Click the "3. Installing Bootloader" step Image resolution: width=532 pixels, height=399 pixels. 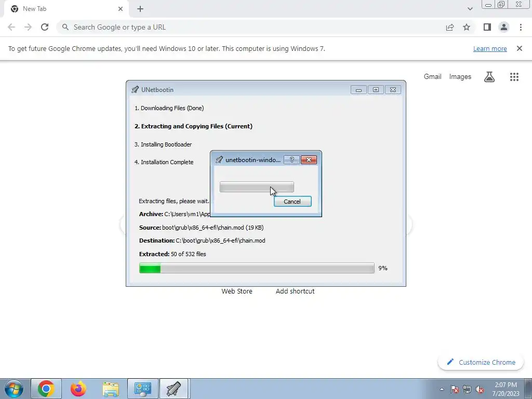tap(163, 144)
